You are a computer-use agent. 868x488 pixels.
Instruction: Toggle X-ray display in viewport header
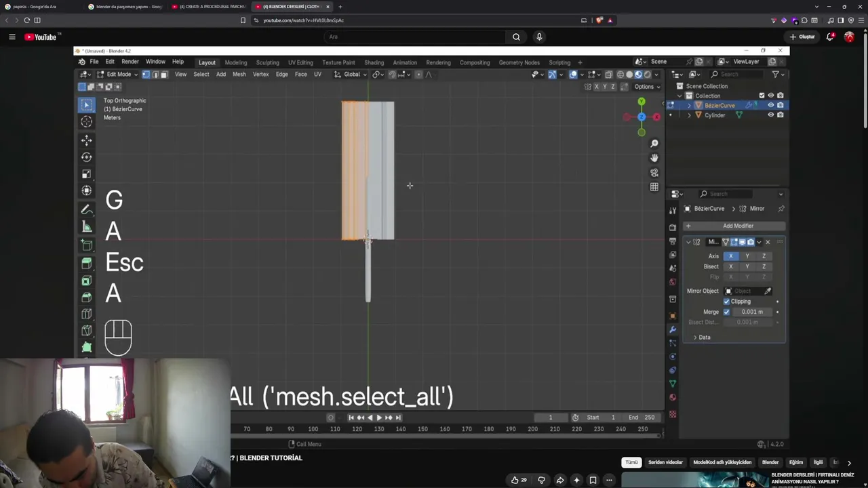tap(608, 75)
